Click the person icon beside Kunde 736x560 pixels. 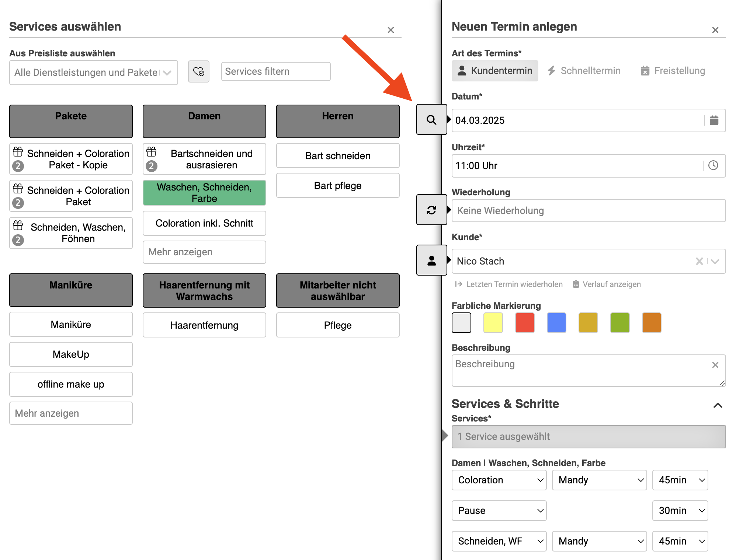click(431, 260)
